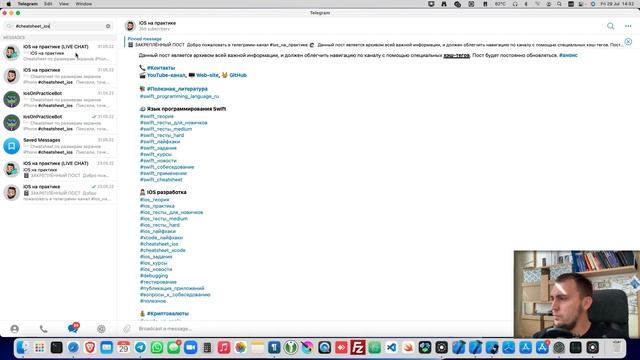The image size is (640, 360).
Task: Open Saved Messages search result
Action: (58, 146)
